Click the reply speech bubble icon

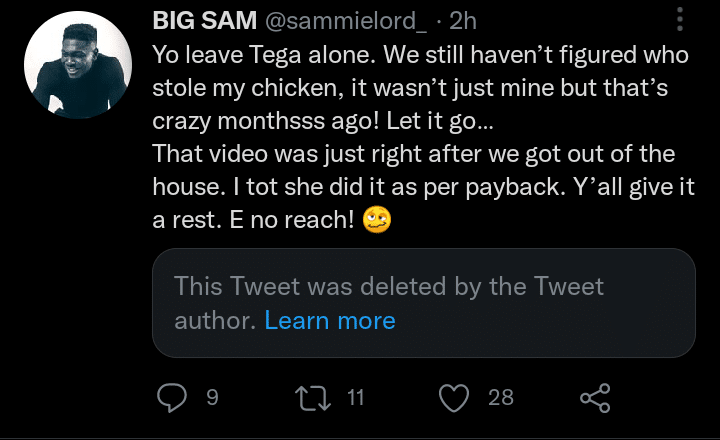tap(173, 398)
